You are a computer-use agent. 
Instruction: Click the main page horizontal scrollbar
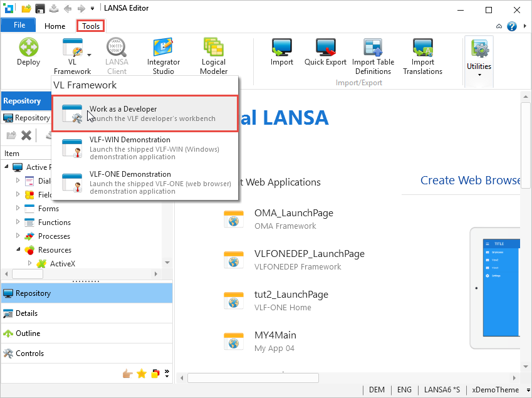tap(253, 378)
